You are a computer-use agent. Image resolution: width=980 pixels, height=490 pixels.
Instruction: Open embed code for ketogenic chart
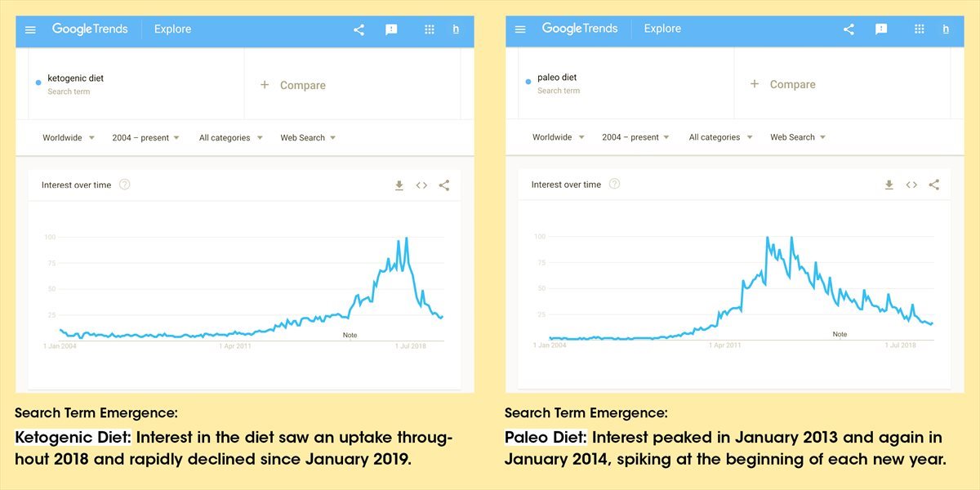point(421,185)
